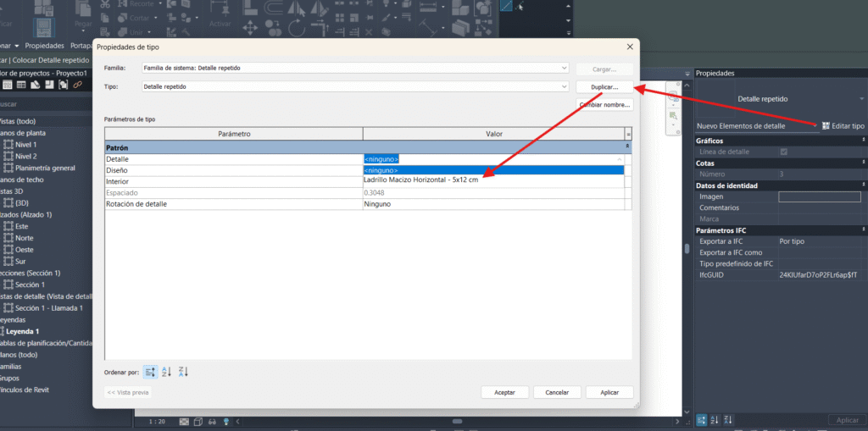Viewport: 868px width, 431px height.
Task: Click the scale 1:20 view control
Action: click(x=157, y=421)
